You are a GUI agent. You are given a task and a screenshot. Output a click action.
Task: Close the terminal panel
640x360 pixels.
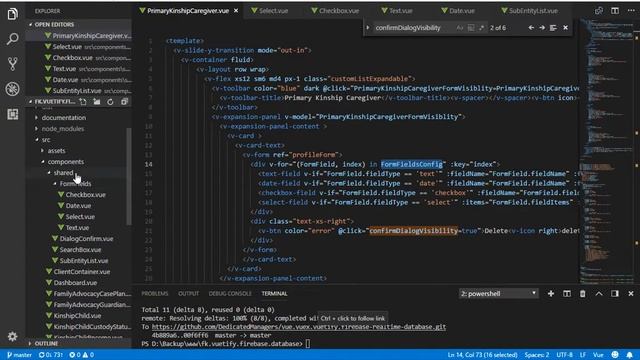[x=631, y=293]
